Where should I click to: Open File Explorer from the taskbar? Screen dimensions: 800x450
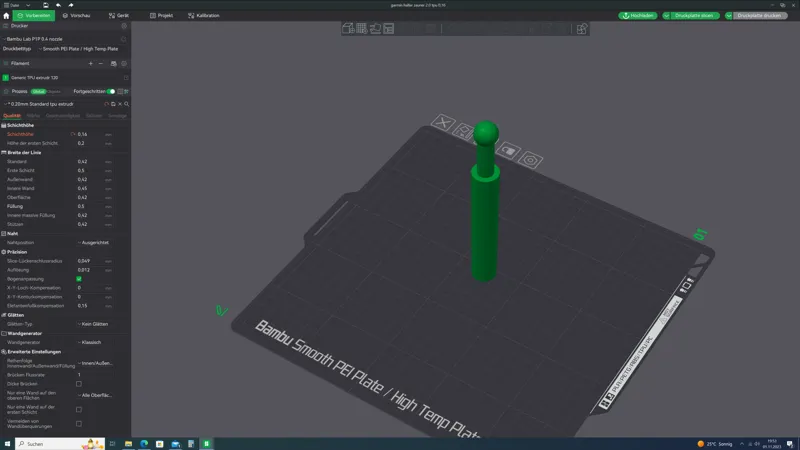click(128, 444)
